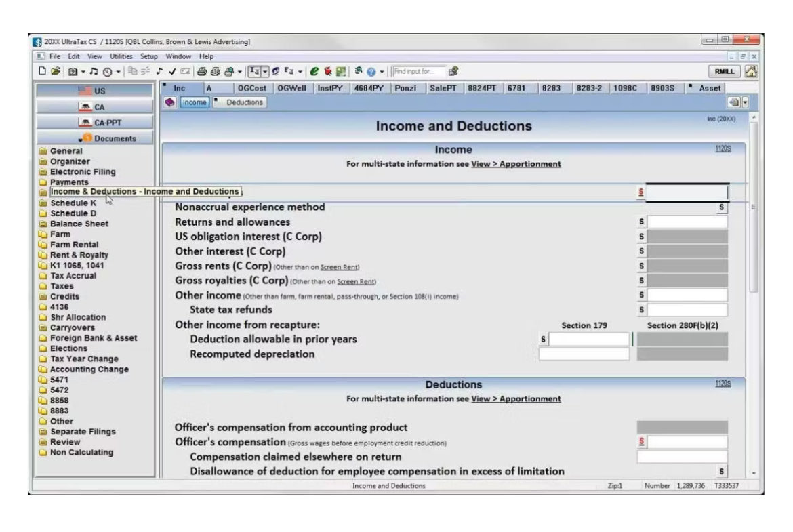Select the US return button
The image size is (793, 532).
[x=95, y=91]
